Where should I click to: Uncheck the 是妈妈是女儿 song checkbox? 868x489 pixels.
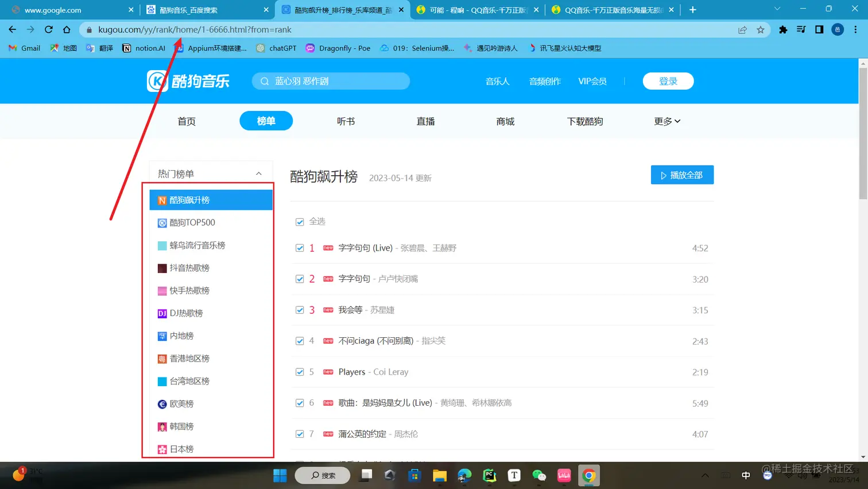[300, 403]
